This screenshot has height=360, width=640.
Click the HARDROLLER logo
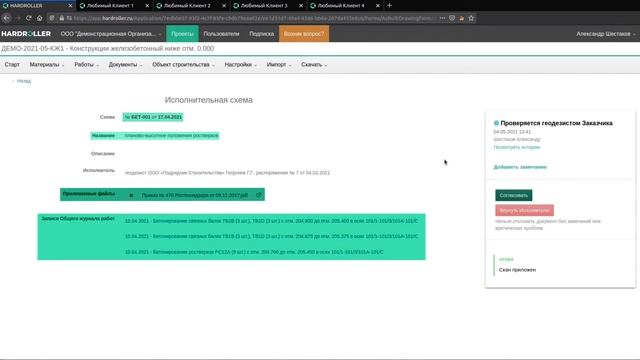[26, 34]
